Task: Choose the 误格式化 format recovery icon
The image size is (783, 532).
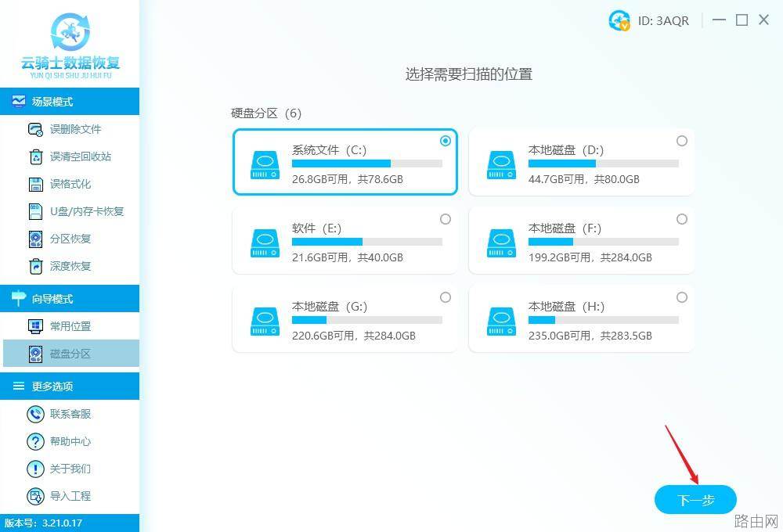Action: 35,184
